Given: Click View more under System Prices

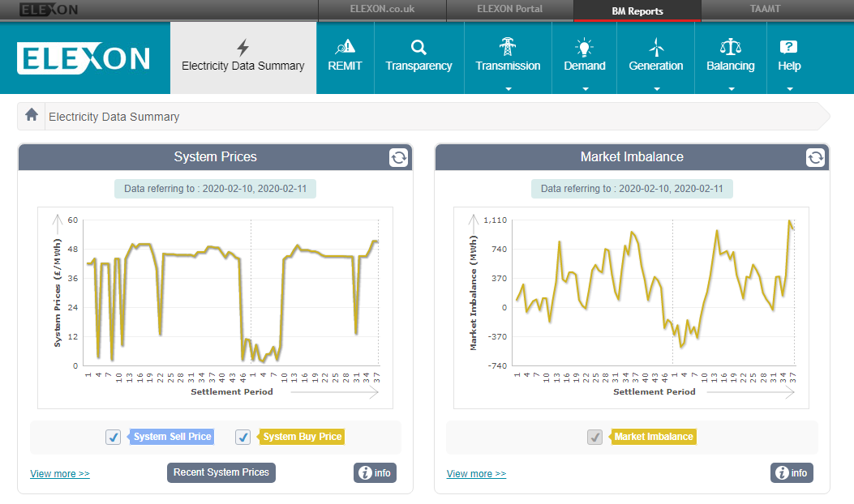Looking at the screenshot, I should click(x=60, y=474).
